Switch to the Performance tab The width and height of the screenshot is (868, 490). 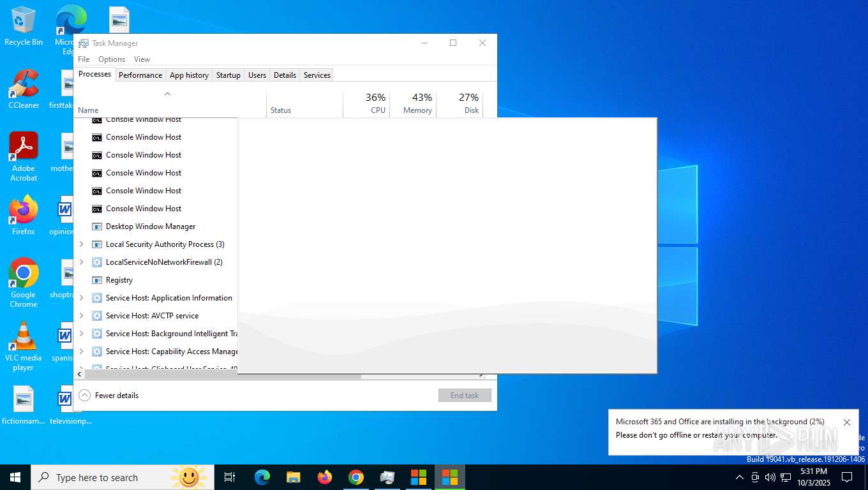click(140, 75)
